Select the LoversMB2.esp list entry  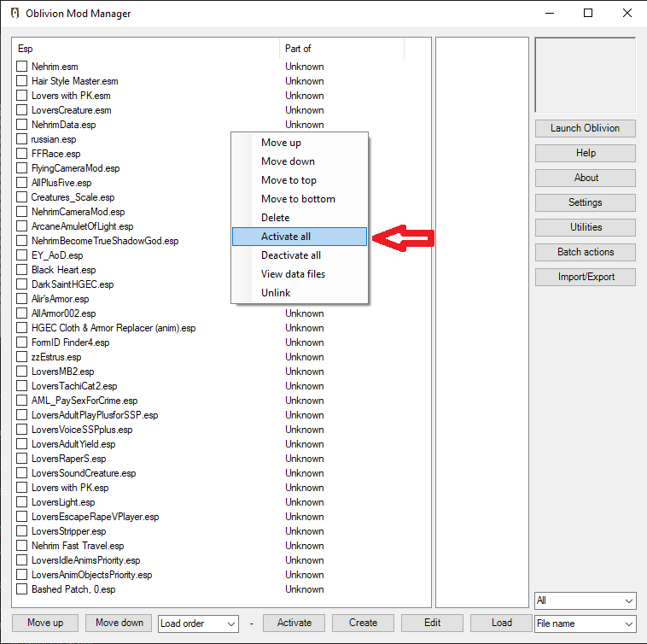pos(62,372)
